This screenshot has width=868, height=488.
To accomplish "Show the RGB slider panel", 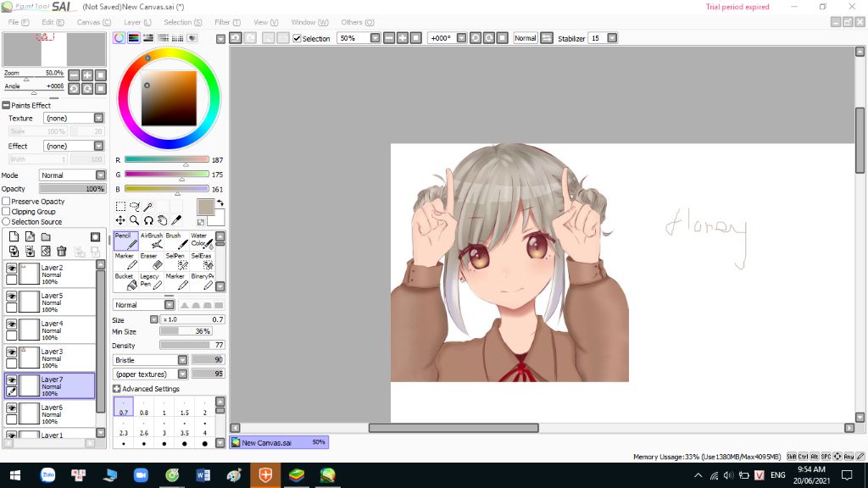I will click(x=133, y=37).
